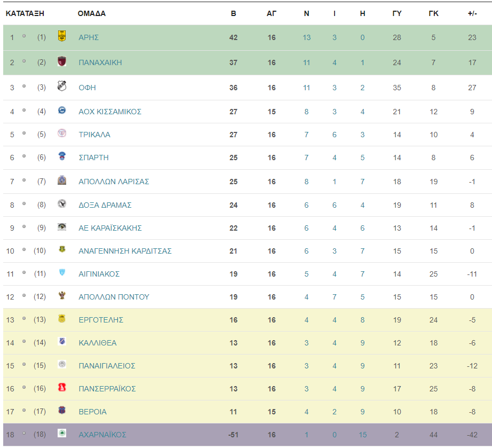
Task: Click the ΟΦΗ club logo
Action: pos(62,86)
